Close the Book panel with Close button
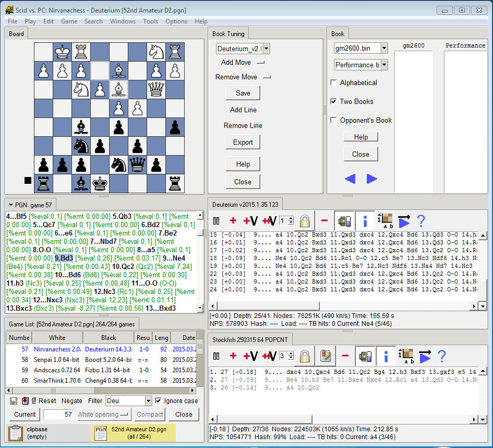493x448 pixels. pyautogui.click(x=360, y=154)
